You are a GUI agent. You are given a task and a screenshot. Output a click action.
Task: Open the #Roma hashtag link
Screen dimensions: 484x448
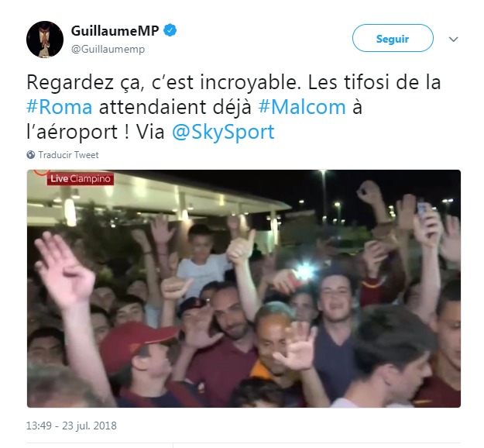(60, 107)
